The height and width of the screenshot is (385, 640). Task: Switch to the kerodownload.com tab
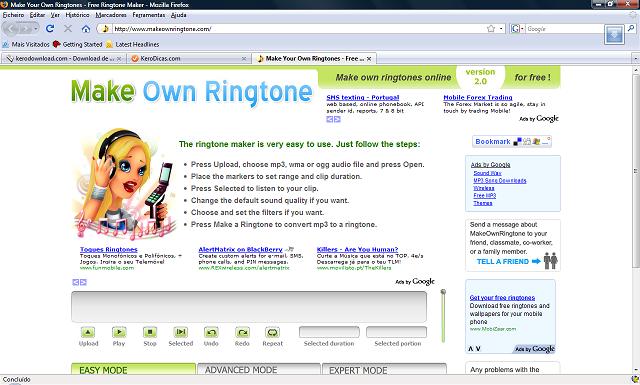[x=63, y=59]
